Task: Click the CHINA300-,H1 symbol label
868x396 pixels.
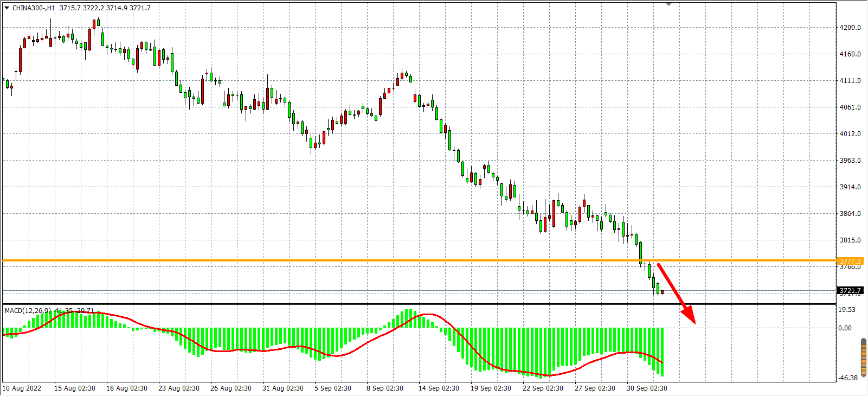Action: [34, 8]
